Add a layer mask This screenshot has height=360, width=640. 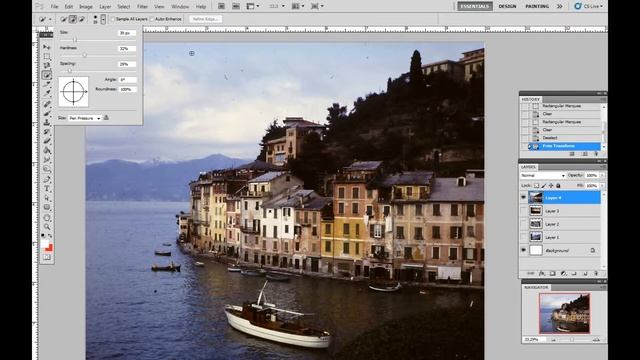[x=553, y=273]
